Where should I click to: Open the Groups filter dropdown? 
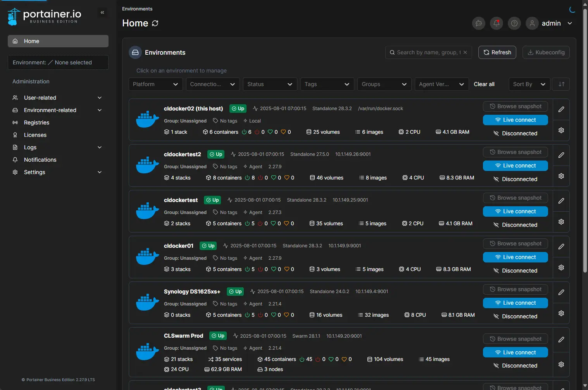click(x=385, y=84)
